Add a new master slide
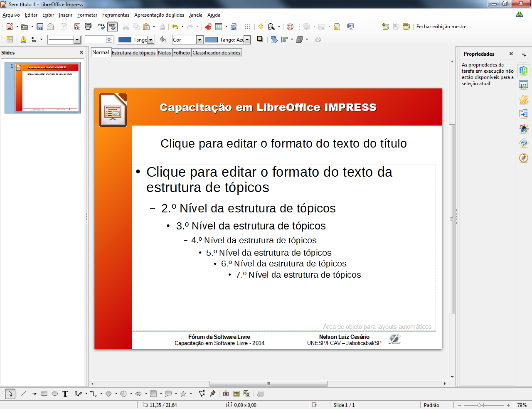 coord(386,27)
